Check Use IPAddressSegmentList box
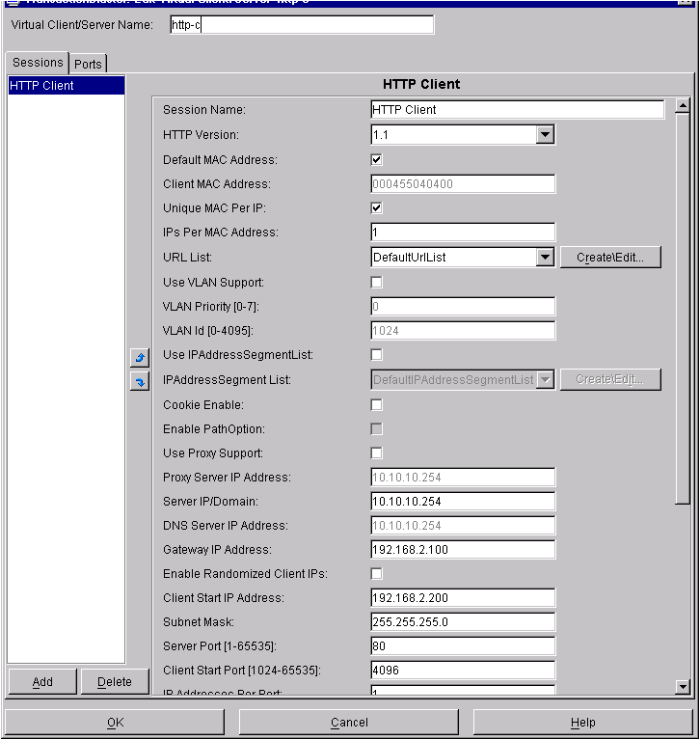Image resolution: width=700 pixels, height=740 pixels. (x=376, y=354)
